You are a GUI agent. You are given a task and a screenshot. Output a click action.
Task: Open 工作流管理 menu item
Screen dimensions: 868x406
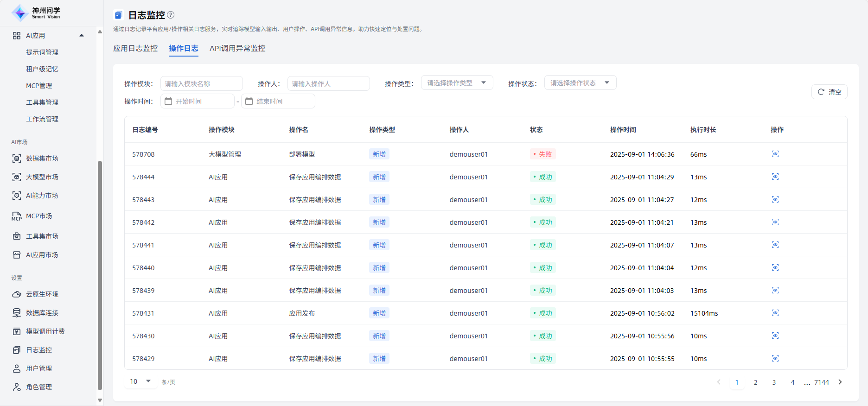tap(42, 119)
